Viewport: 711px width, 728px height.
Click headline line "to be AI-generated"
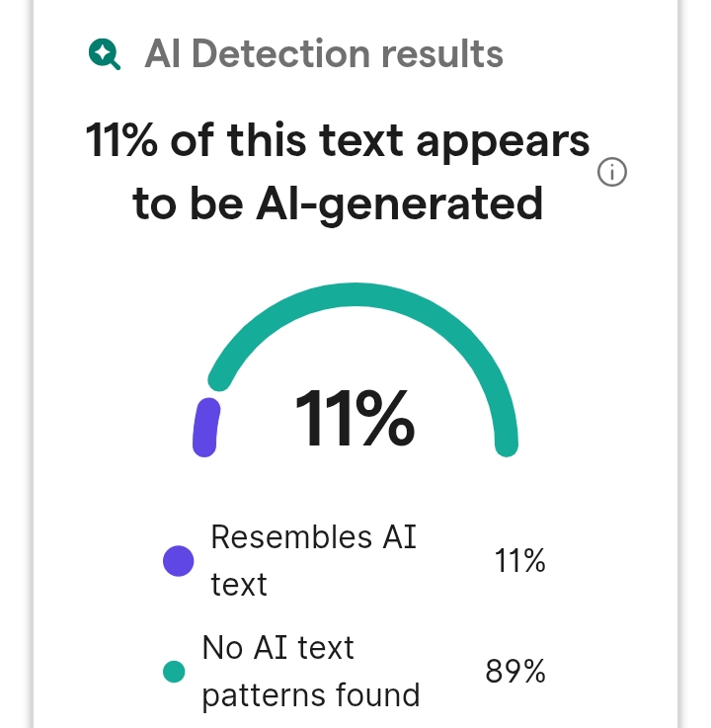338,203
